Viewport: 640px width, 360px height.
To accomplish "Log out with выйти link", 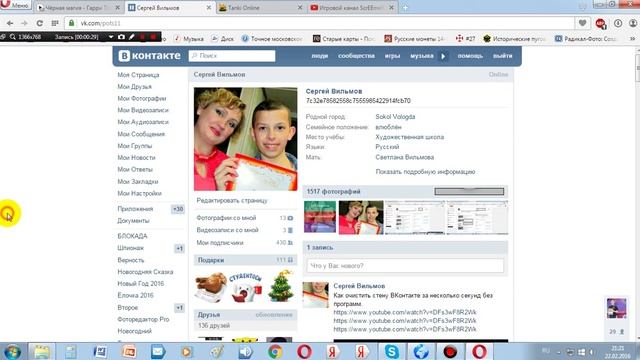I will click(502, 56).
